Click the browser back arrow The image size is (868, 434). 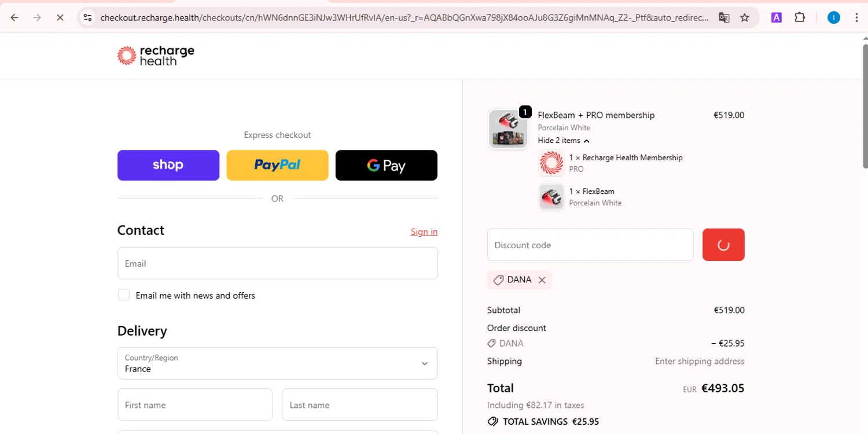pyautogui.click(x=14, y=17)
